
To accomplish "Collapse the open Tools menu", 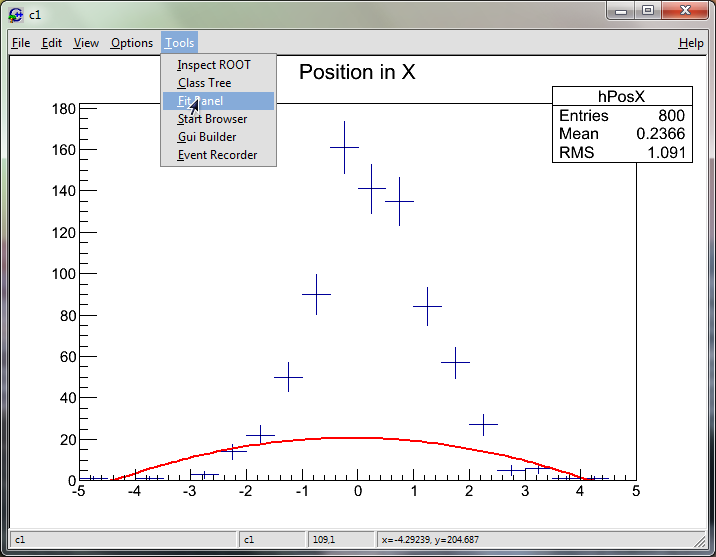I will 180,43.
